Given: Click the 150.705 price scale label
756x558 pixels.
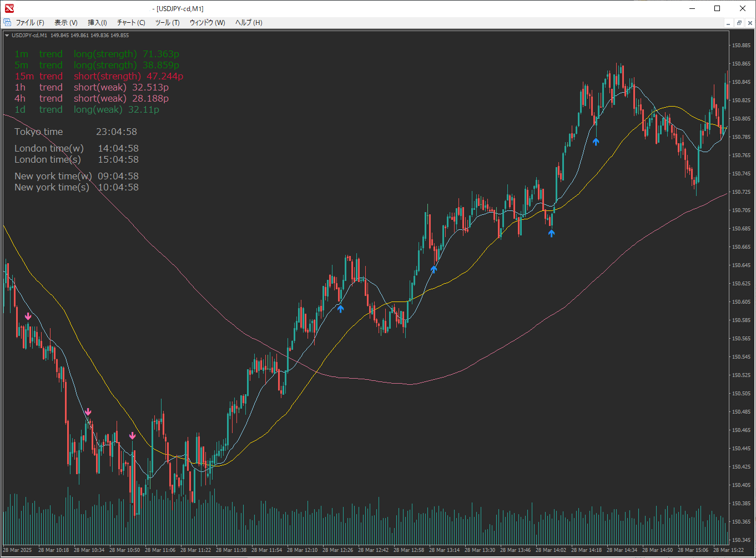Looking at the screenshot, I should [742, 210].
